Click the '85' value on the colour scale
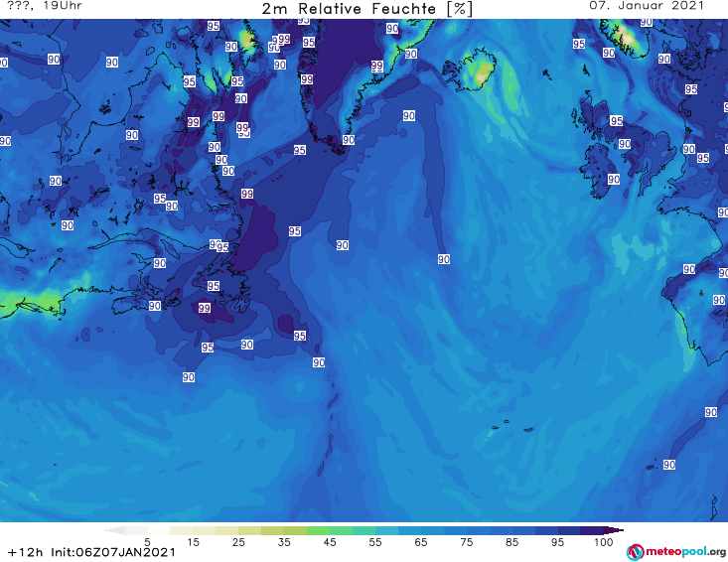 point(511,542)
